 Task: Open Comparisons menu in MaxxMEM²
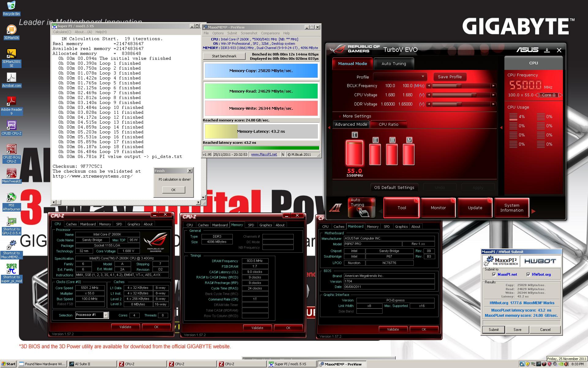coord(270,33)
